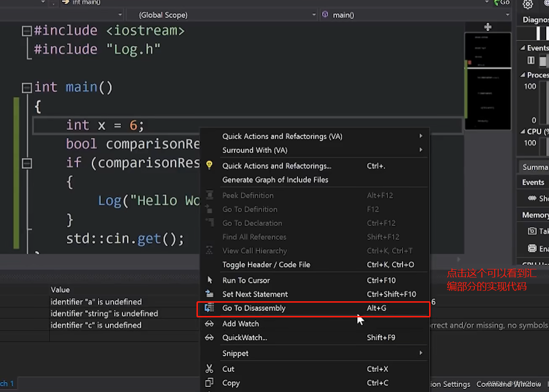Click the lightbulb Quick Actions icon
The image size is (549, 392).
(x=209, y=165)
